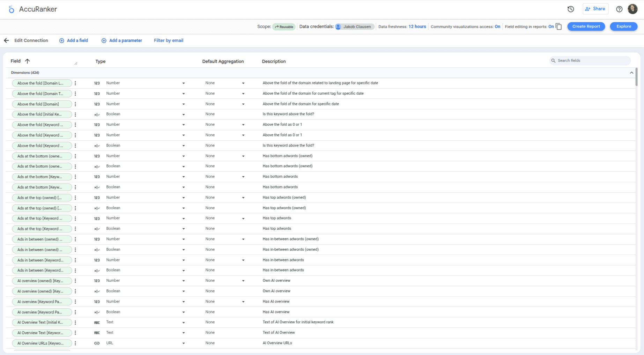Click the 'Own AI overview' description in Number row
Image resolution: width=644 pixels, height=355 pixels.
point(276,281)
